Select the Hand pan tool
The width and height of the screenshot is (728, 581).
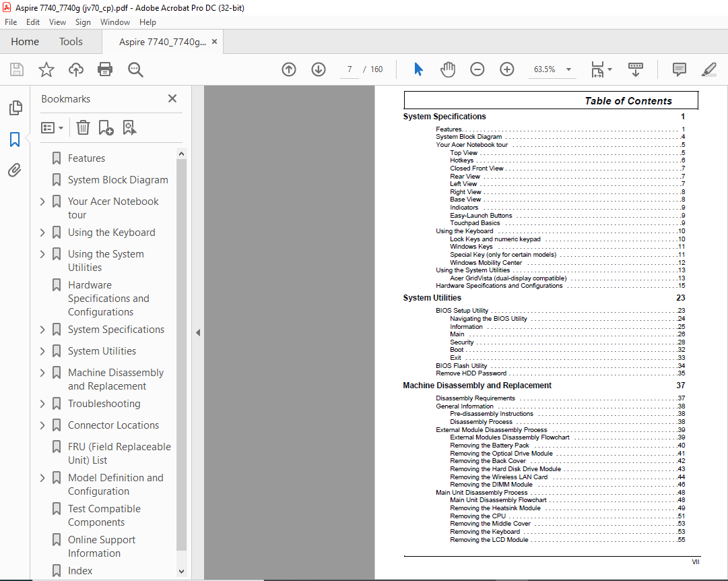click(x=448, y=69)
